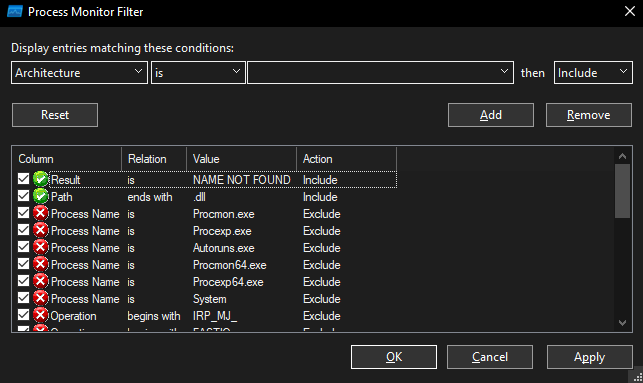Viewport: 643px width, 383px height.
Task: Toggle the checkbox for the IRP_MJ_ filter
Action: tap(23, 315)
